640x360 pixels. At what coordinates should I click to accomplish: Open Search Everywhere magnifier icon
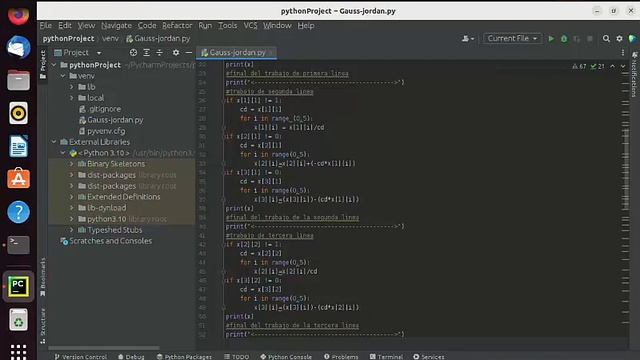[x=606, y=38]
